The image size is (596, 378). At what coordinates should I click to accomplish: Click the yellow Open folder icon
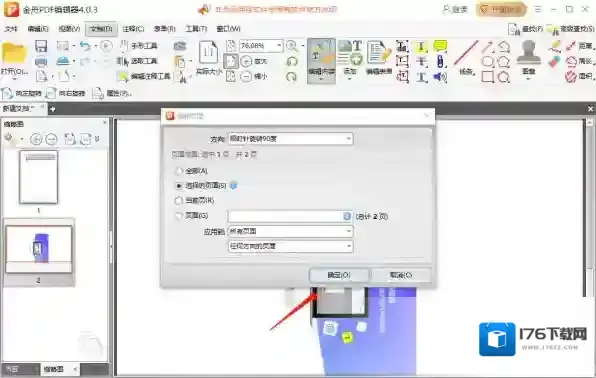pos(14,53)
